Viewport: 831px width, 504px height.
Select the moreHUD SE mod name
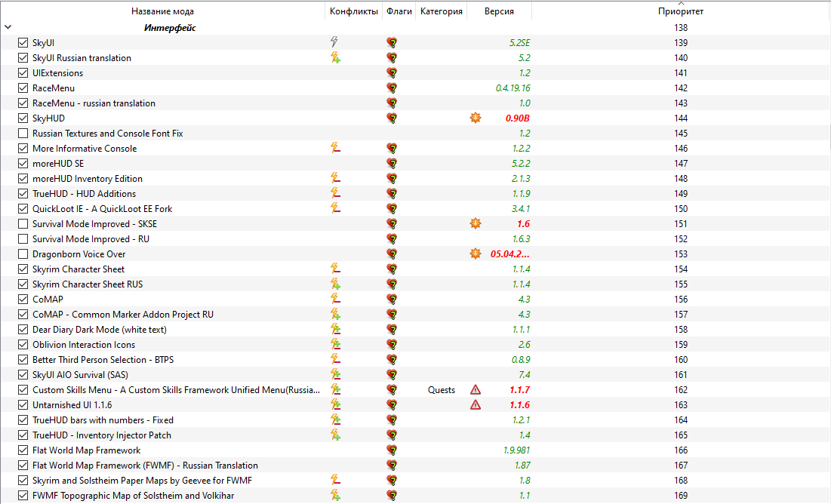tap(58, 163)
